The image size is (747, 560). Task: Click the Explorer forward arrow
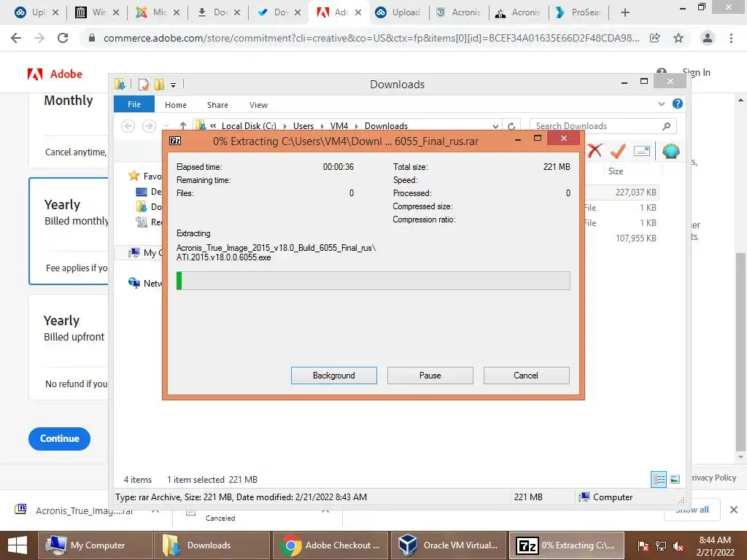pos(149,125)
